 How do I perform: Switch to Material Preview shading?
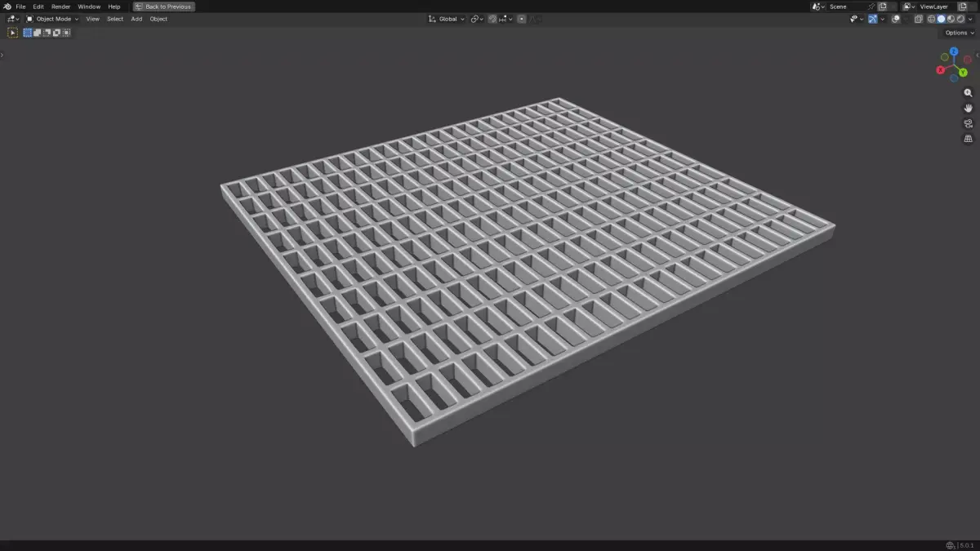click(951, 19)
